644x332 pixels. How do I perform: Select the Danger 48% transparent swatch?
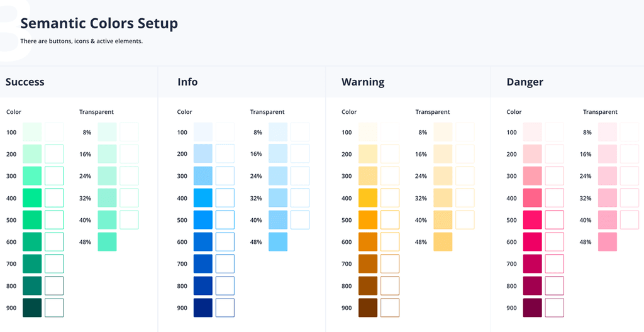coord(608,242)
